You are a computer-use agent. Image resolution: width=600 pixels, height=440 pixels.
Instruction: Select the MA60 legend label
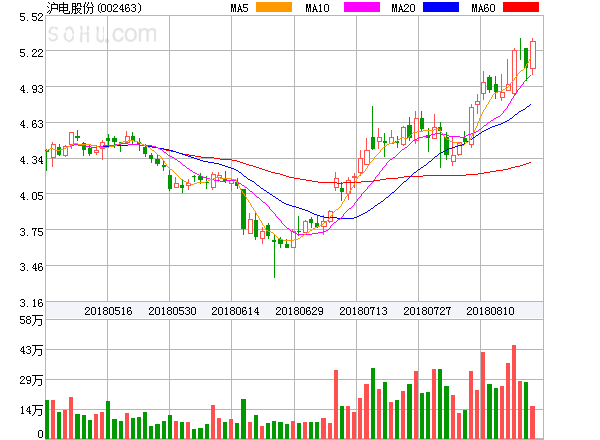click(x=482, y=8)
